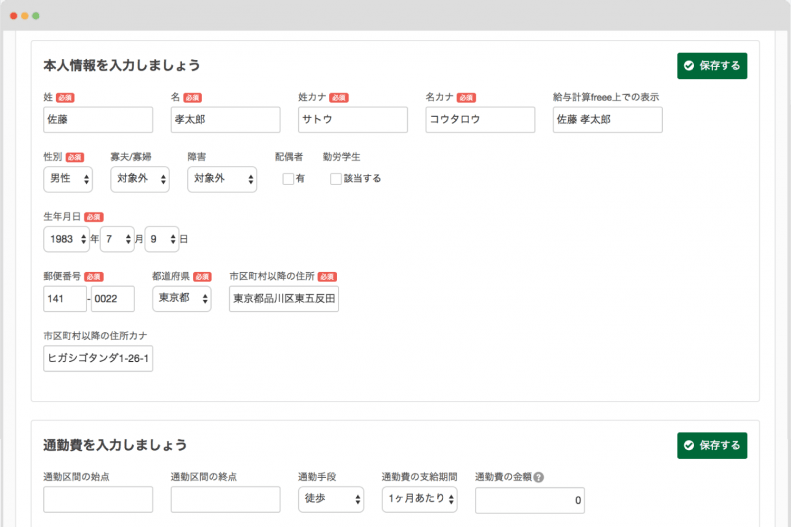Open the 通勤手段 dropdown showing 徒歩

331,499
